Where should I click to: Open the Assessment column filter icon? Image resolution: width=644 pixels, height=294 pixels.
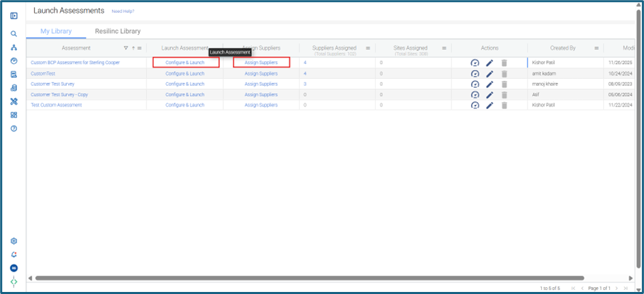126,48
